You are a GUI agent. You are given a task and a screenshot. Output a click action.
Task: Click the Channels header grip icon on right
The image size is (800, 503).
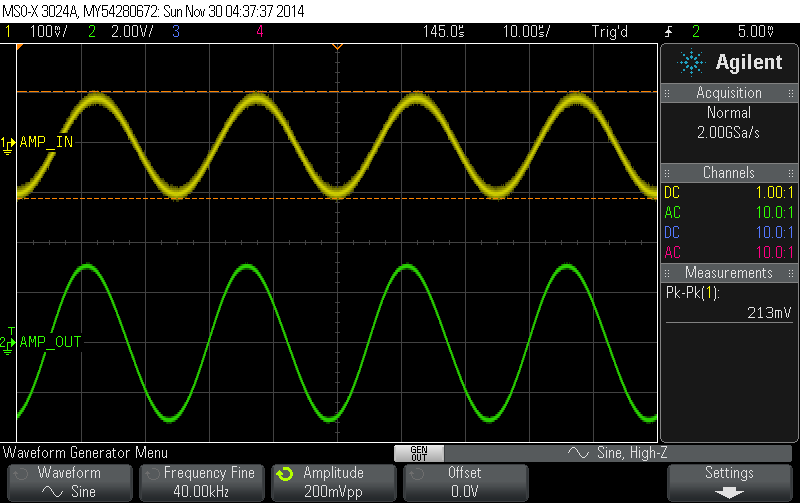click(791, 173)
